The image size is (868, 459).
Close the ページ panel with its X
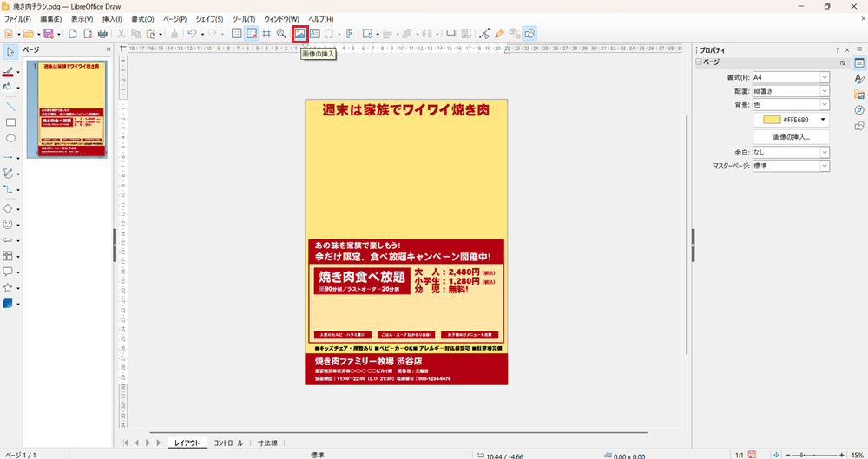(108, 49)
